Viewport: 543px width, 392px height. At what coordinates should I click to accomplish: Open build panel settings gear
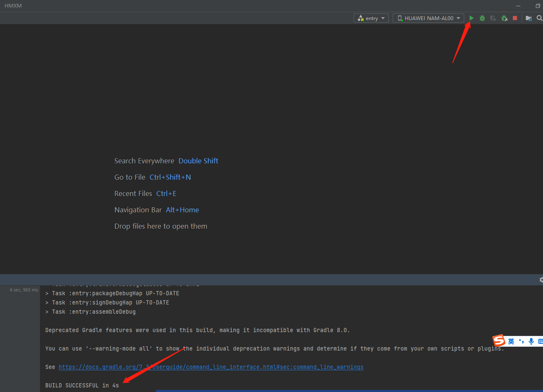pos(541,280)
